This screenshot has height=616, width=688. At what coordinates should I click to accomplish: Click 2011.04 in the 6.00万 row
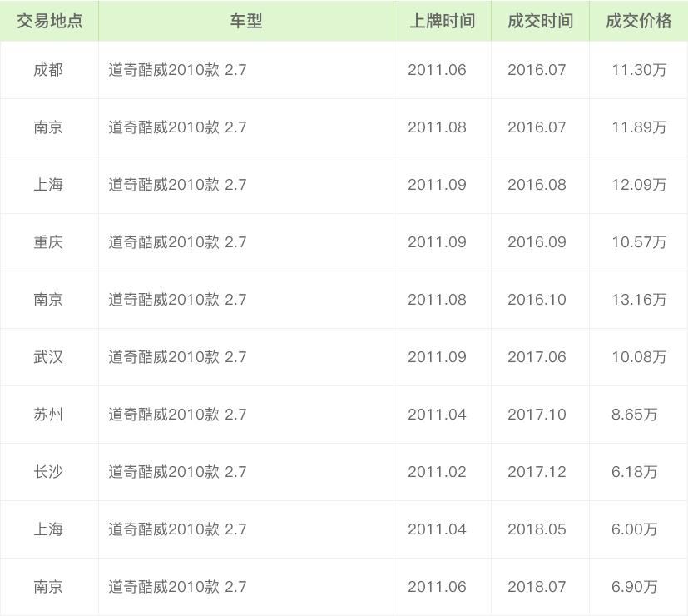tap(437, 529)
